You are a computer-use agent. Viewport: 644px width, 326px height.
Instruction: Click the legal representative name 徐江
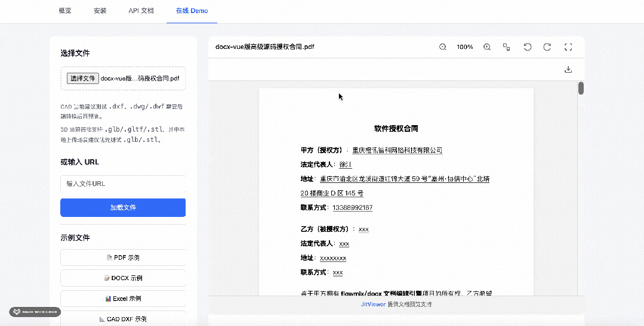346,164
